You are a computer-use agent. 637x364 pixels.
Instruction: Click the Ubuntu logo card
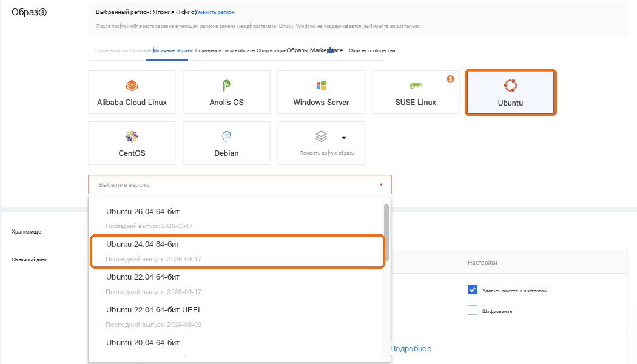(511, 93)
